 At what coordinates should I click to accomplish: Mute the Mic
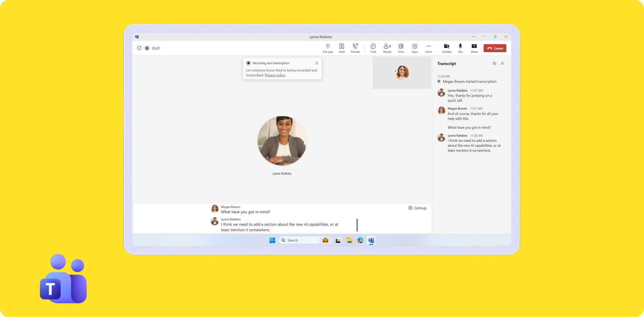pyautogui.click(x=461, y=48)
